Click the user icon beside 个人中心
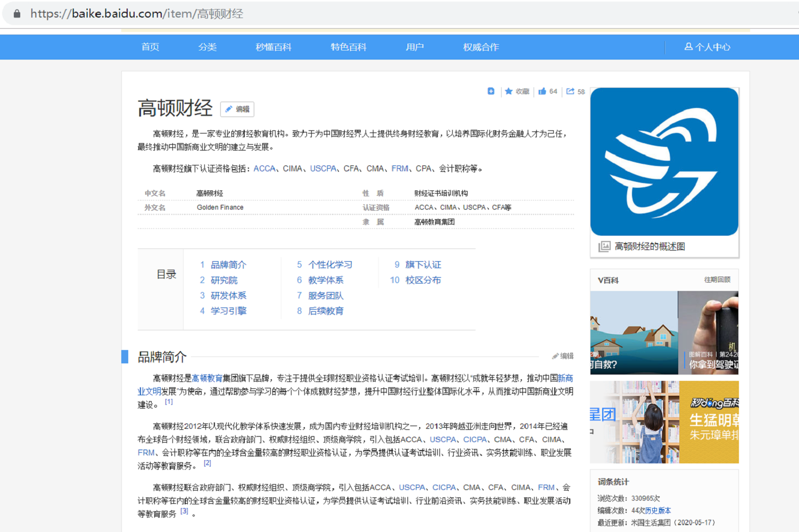This screenshot has width=799, height=532. click(x=688, y=47)
